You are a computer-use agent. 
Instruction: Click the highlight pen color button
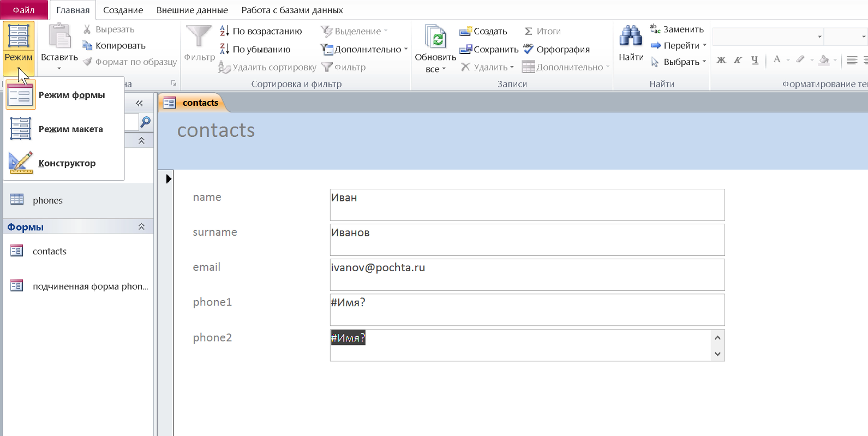tap(800, 60)
